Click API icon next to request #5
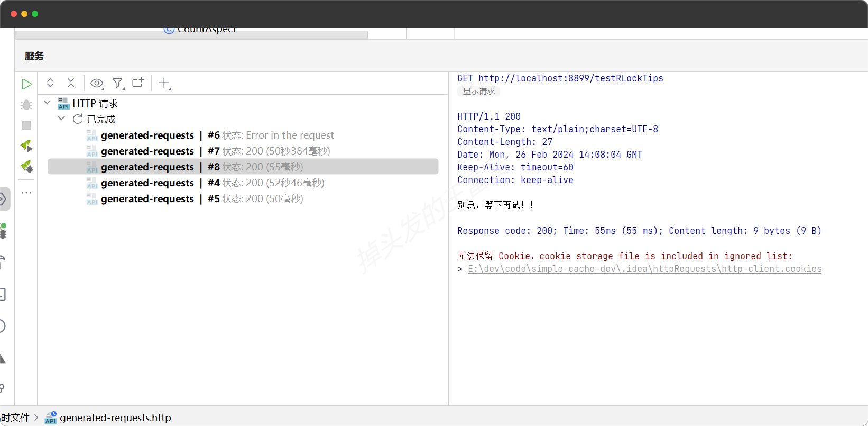Screen dimensions: 868x426 click(92, 199)
